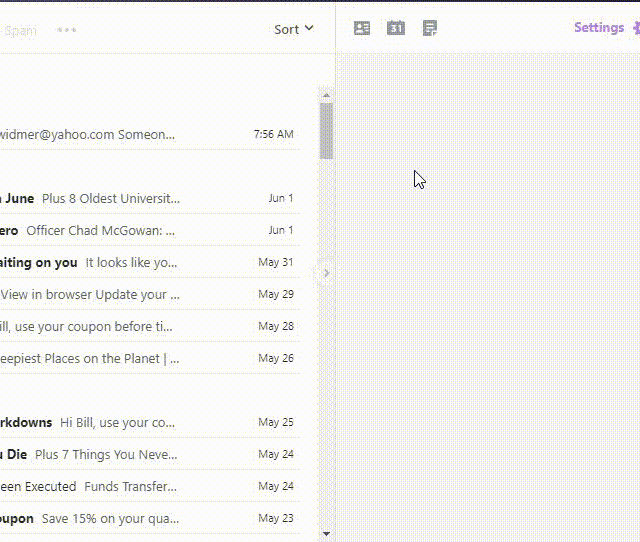Open the Settings link

pyautogui.click(x=598, y=28)
